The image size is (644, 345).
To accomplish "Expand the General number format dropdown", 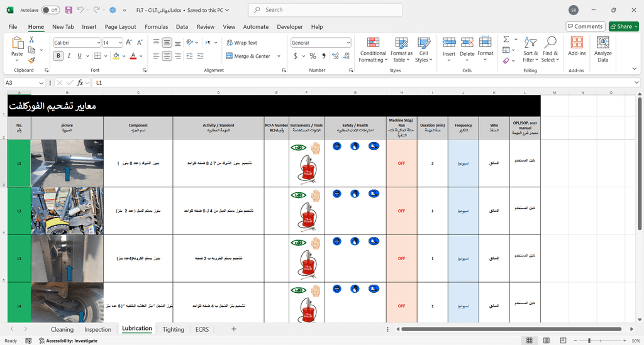I will click(x=348, y=43).
